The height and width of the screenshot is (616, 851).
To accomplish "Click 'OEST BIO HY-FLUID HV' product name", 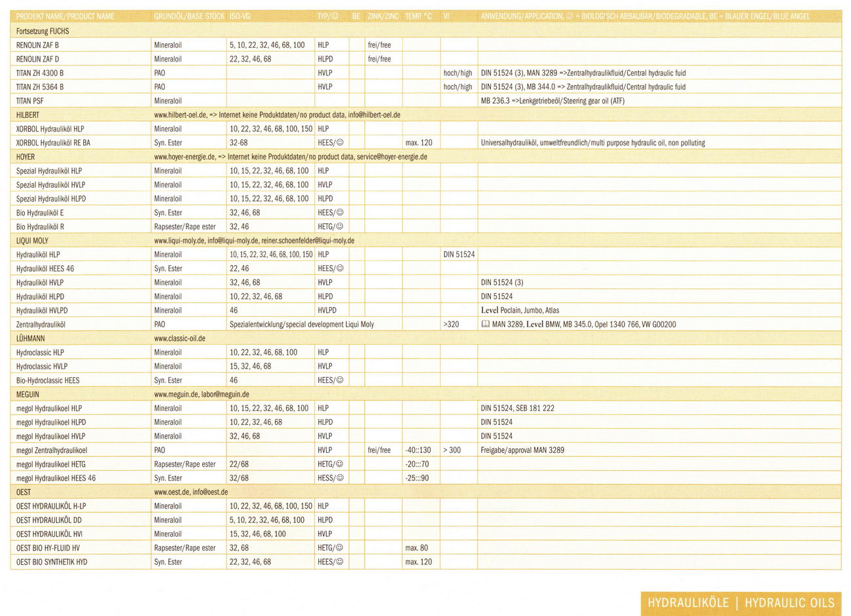I will click(x=48, y=548).
